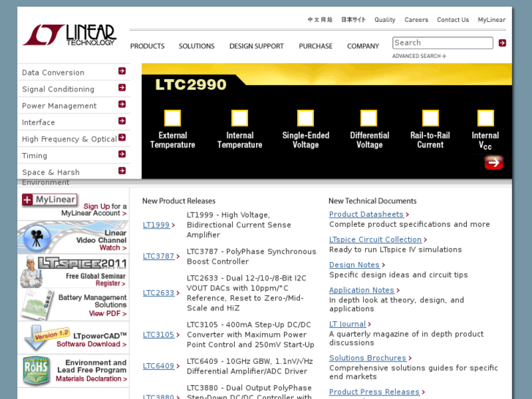Click Register for Free Global Seminar

click(110, 283)
